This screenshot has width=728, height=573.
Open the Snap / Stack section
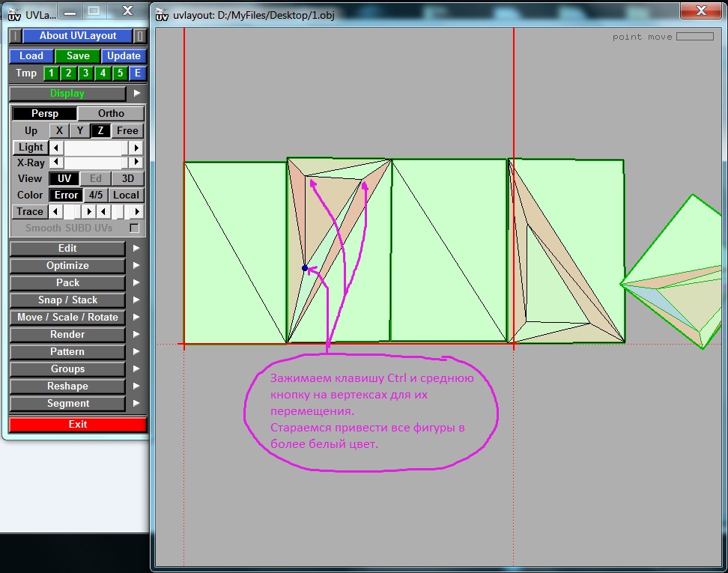tap(67, 300)
